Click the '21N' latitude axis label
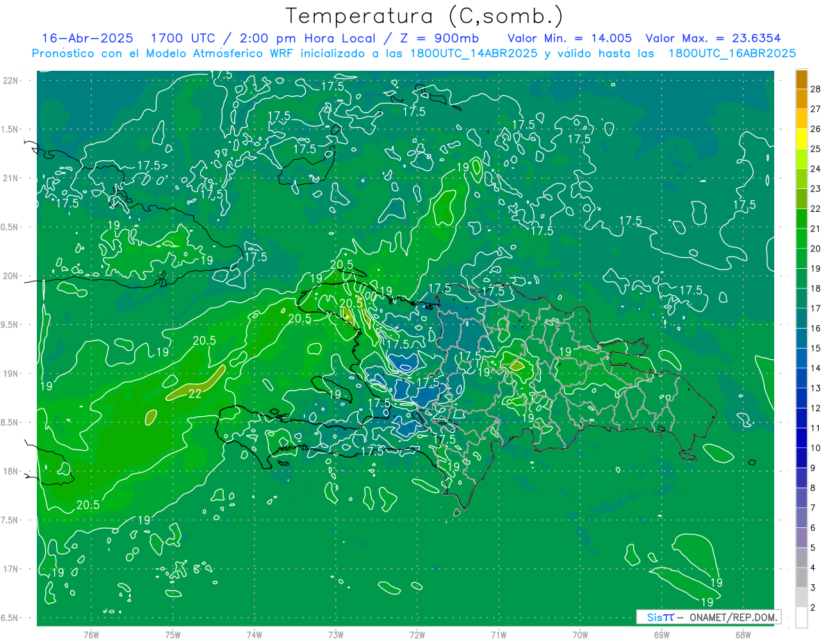834x644 pixels. point(10,178)
